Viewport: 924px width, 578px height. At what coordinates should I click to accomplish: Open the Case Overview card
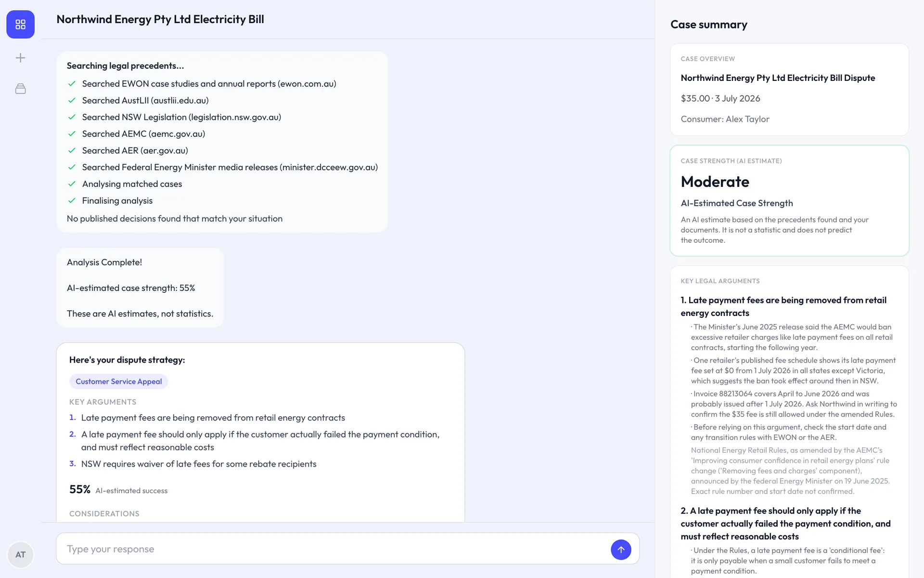coord(789,90)
